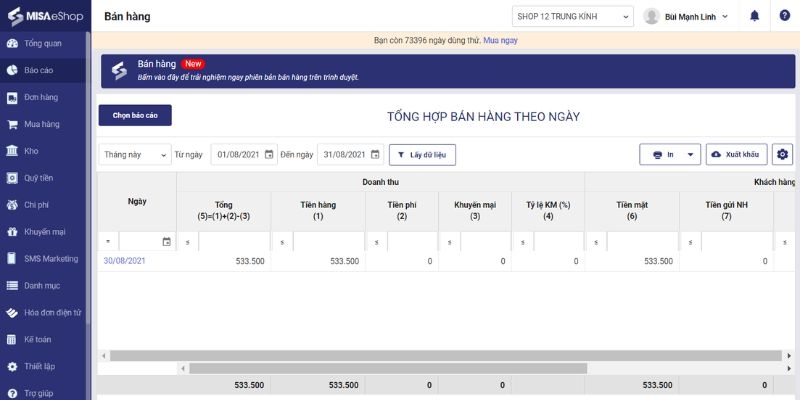Click Chọn báo cáo button
Viewport: 800px width, 400px height.
135,115
